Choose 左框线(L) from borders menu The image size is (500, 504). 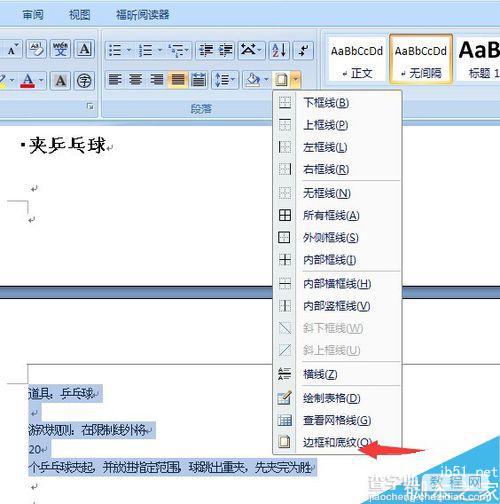coord(337,147)
